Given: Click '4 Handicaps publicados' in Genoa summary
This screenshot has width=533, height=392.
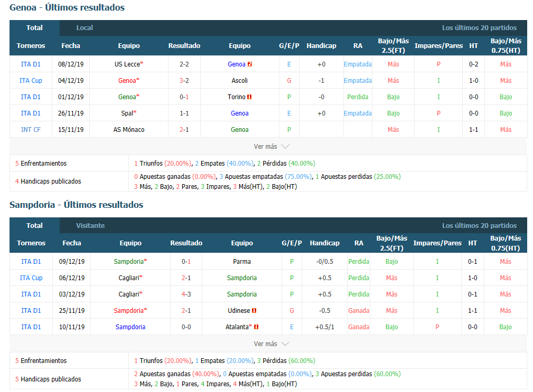Looking at the screenshot, I should (48, 181).
